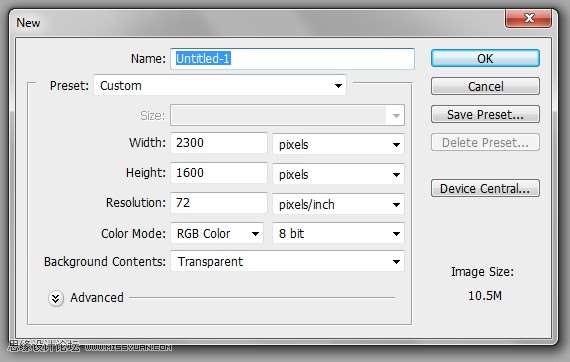Viewport: 570px width, 362px height.
Task: Click the Width field showing 2300
Action: (219, 143)
